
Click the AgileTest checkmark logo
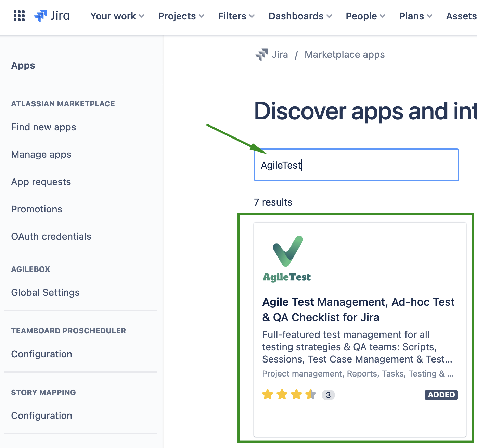pos(287,259)
